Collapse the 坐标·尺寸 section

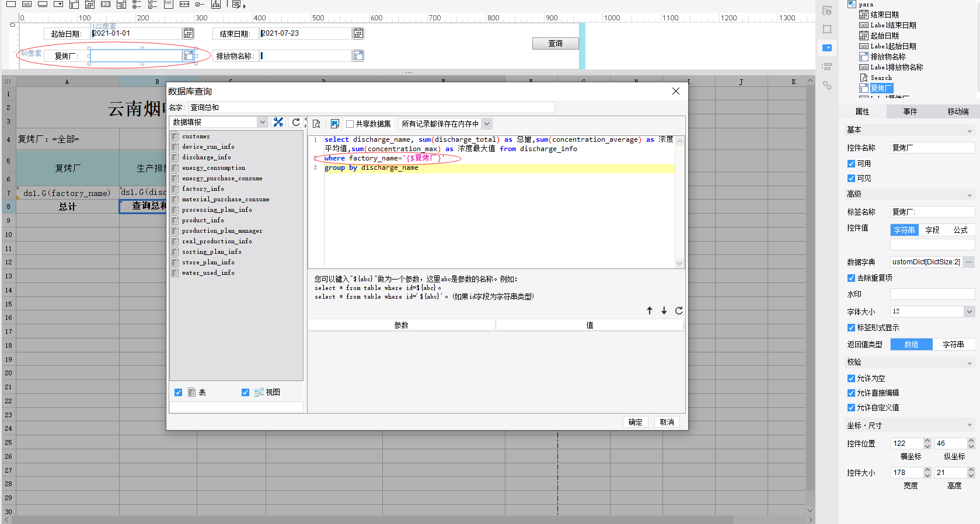pyautogui.click(x=969, y=424)
